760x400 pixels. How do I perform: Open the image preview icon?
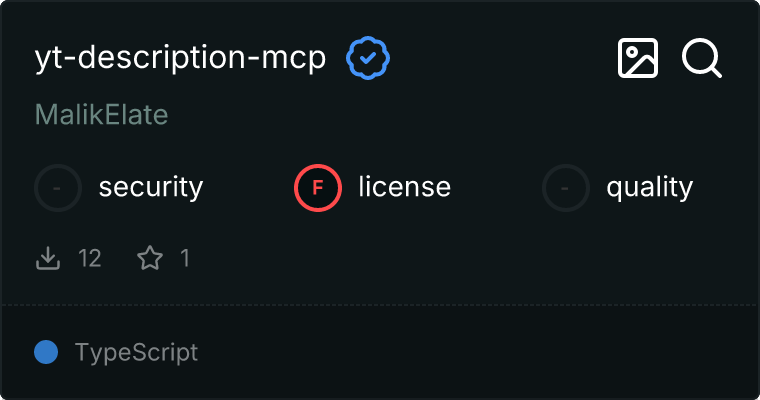coord(638,59)
